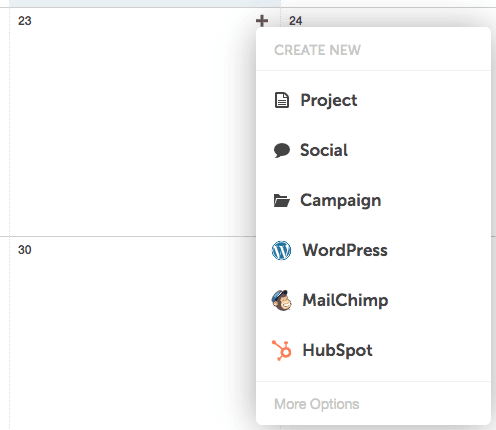Select calendar day 30 number
Image resolution: width=496 pixels, height=430 pixels.
[25, 250]
